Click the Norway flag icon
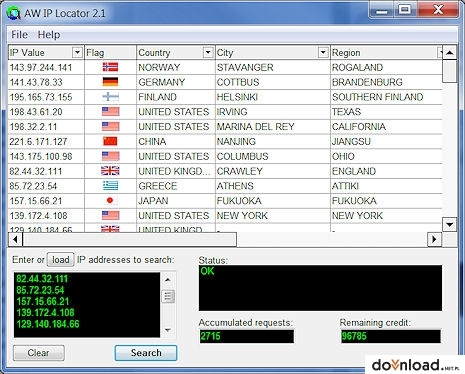 (x=110, y=67)
